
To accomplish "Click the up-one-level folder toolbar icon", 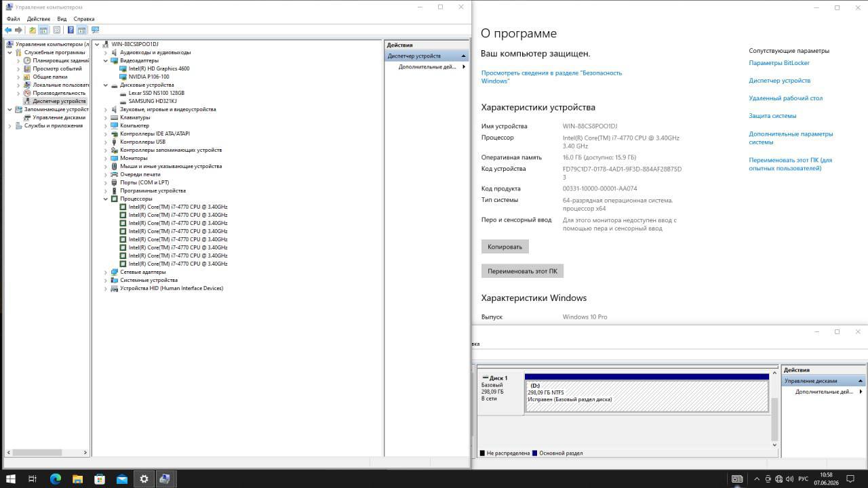I will click(32, 30).
